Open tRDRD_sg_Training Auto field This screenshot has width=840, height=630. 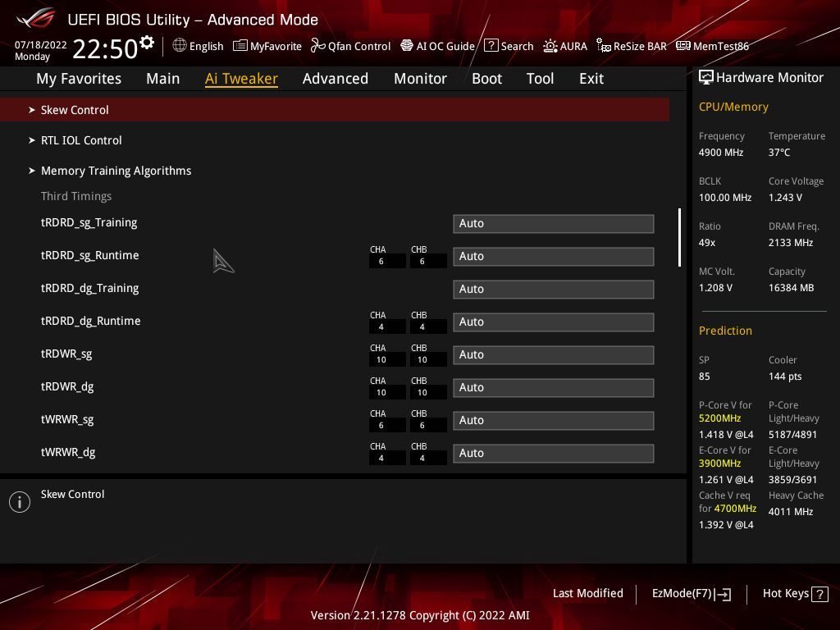[554, 224]
